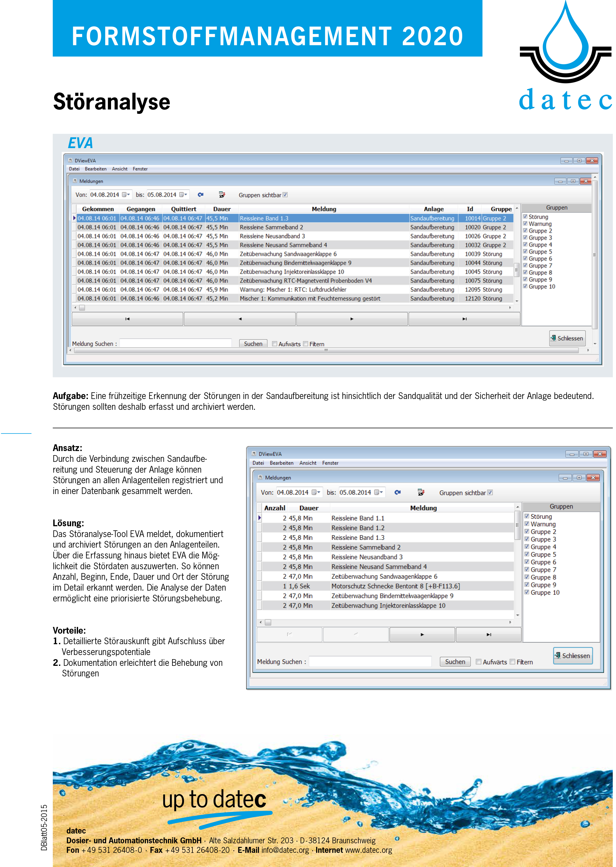The image size is (616, 867).
Task: Click refresh arrow icon in lower Meldungen window
Action: click(397, 492)
